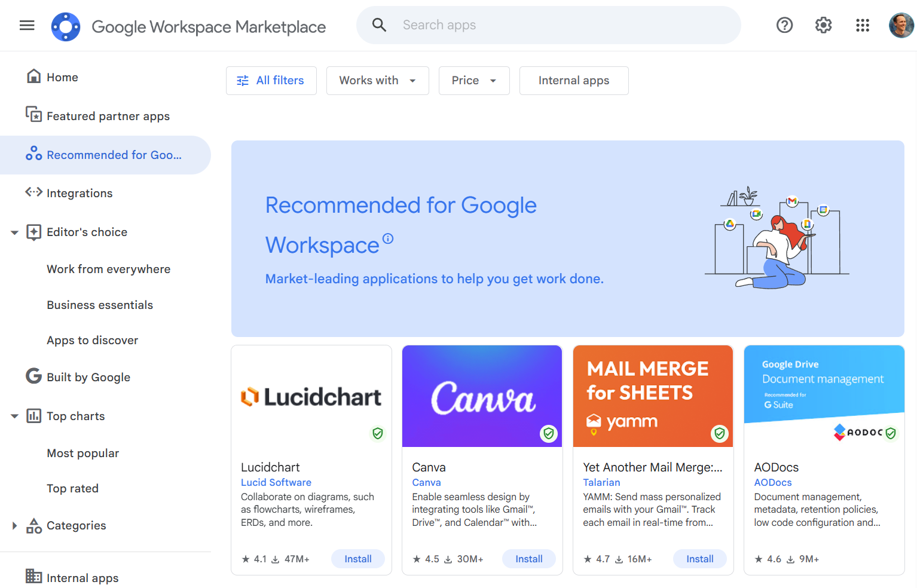Open the Help question mark icon
The image size is (917, 588).
784,25
